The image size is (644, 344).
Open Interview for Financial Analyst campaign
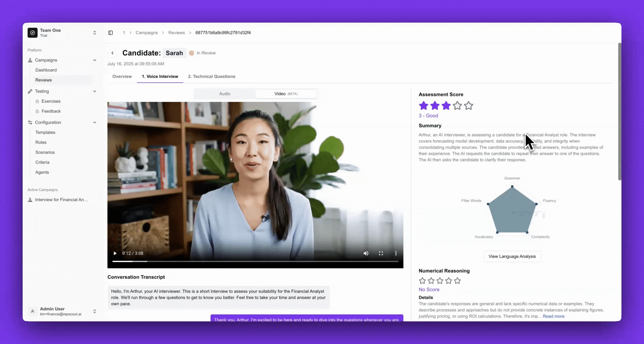(x=62, y=200)
